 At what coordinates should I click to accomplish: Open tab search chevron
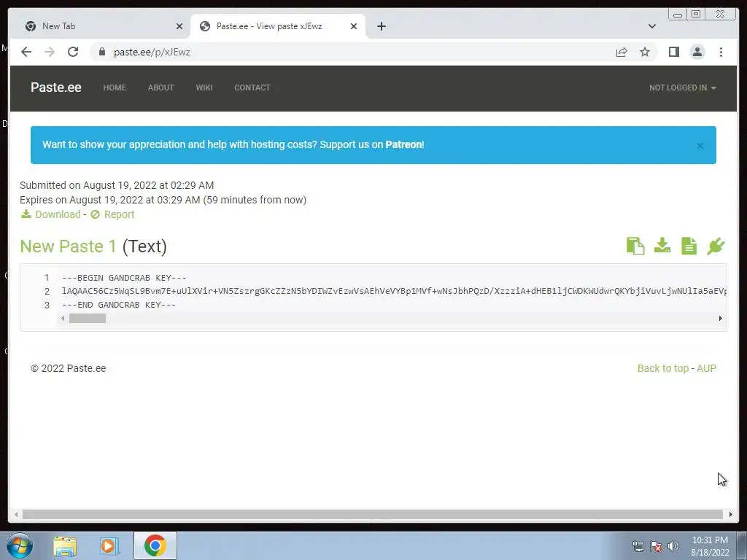(x=651, y=26)
